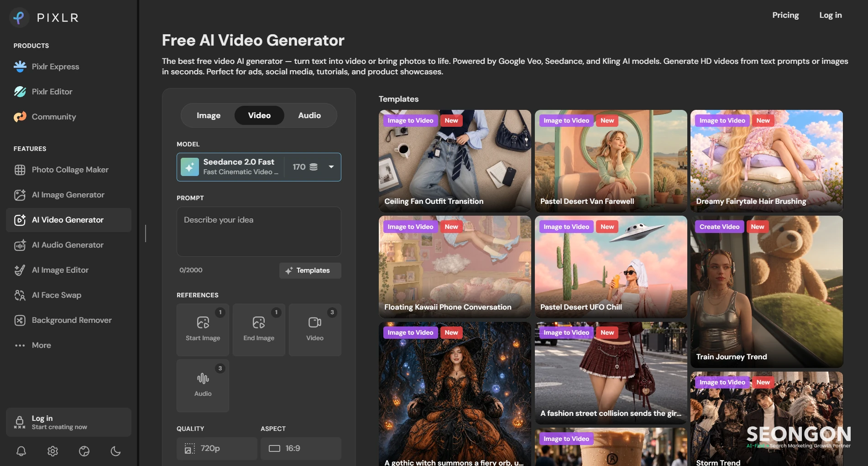Open AI Face Swap feature

68,295
